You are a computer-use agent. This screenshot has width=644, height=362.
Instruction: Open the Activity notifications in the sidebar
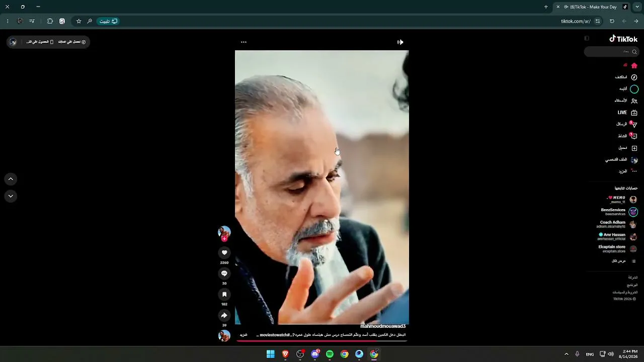point(627,136)
